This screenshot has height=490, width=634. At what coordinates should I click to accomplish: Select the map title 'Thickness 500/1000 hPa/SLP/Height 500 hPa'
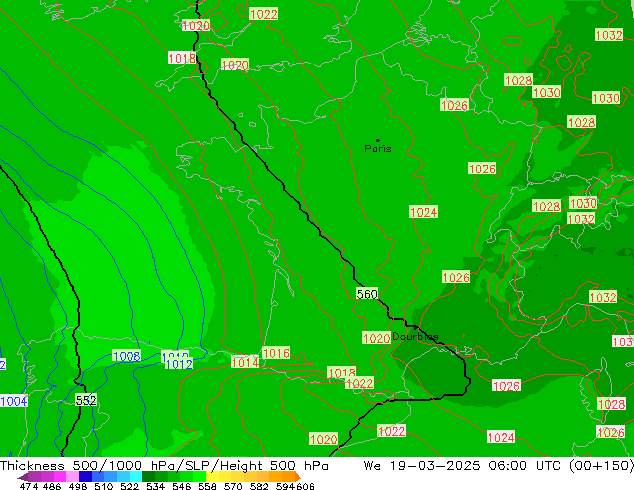click(x=164, y=466)
